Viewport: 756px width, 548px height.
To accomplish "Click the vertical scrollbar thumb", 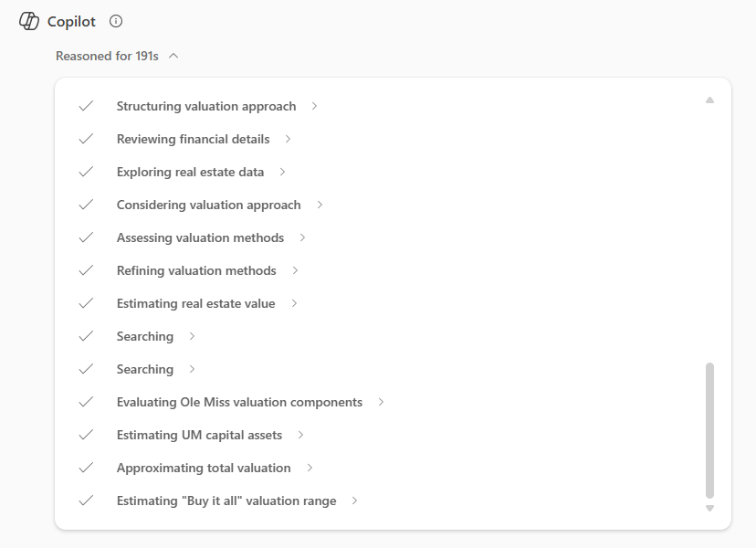I will (709, 430).
